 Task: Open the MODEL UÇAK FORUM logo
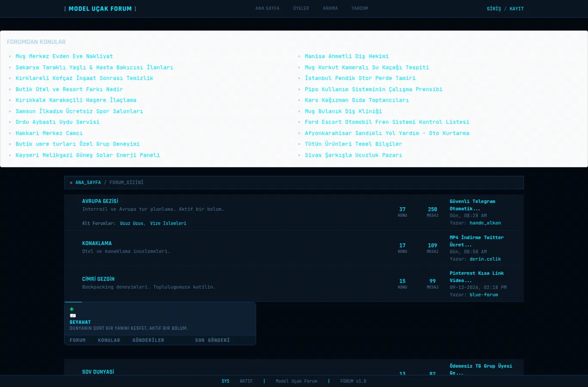pyautogui.click(x=100, y=9)
